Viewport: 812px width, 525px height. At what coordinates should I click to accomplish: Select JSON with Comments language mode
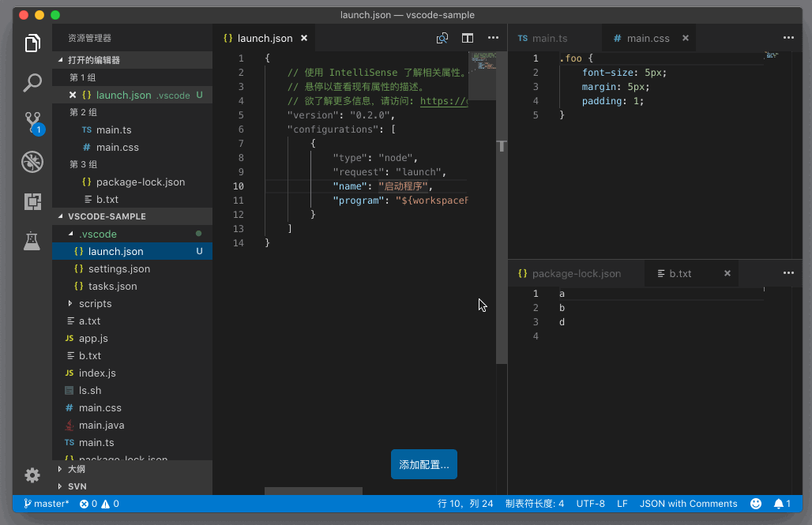[x=688, y=504]
